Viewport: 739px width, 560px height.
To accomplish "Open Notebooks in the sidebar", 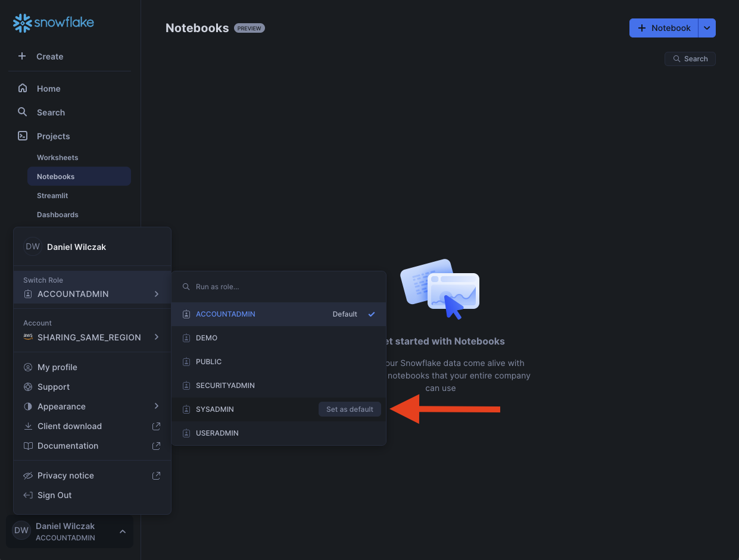I will (x=79, y=177).
